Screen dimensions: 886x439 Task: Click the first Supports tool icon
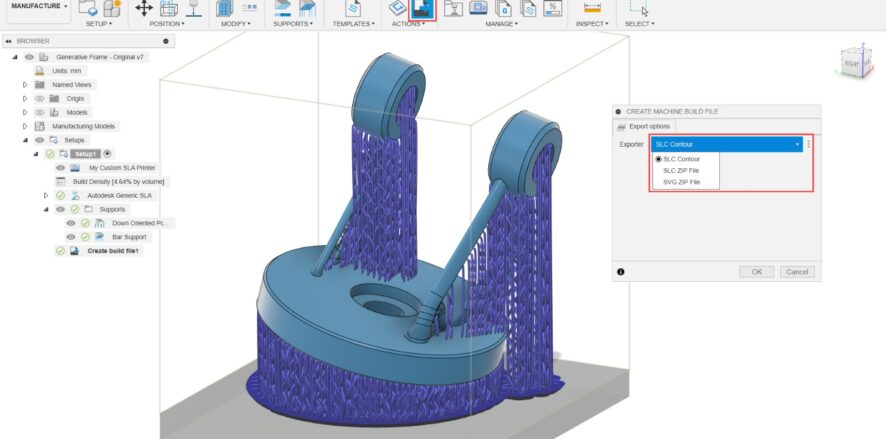coord(283,8)
